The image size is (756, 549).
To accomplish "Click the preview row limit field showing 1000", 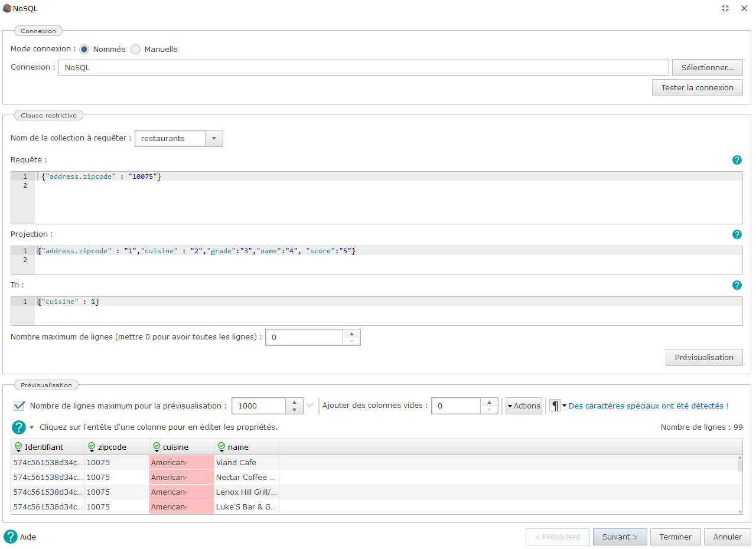I will (259, 406).
